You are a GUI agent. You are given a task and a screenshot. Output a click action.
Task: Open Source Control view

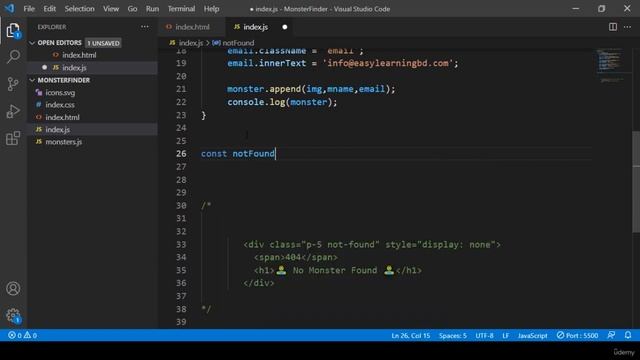tap(13, 84)
